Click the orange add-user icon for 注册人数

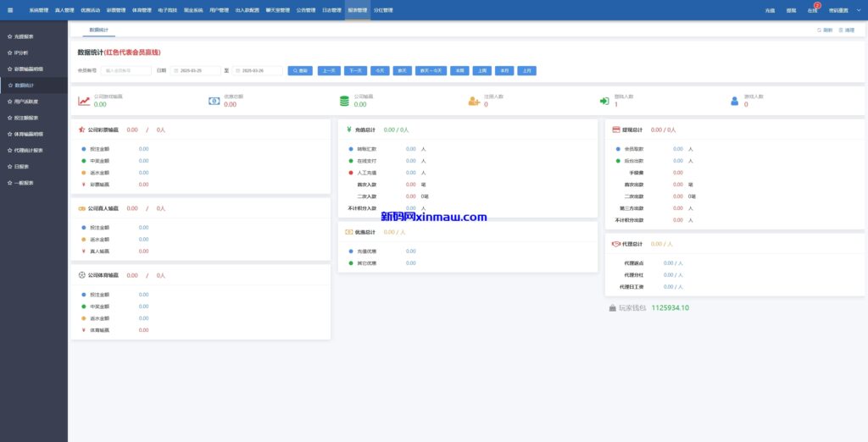click(474, 101)
